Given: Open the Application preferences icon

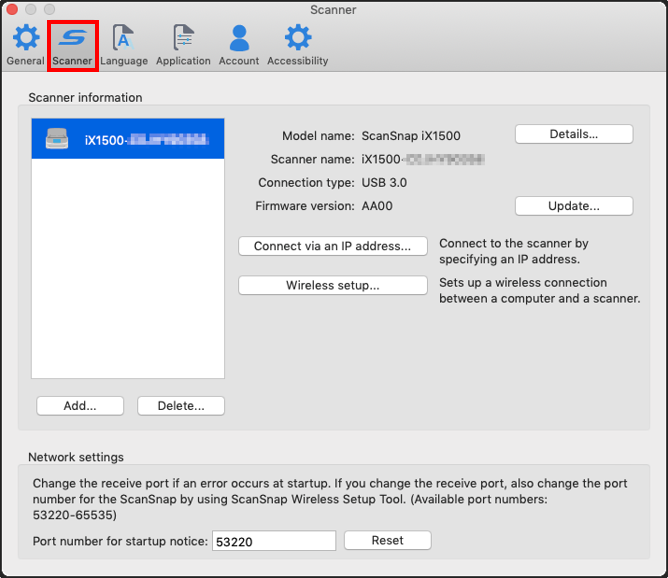Looking at the screenshot, I should pyautogui.click(x=184, y=37).
